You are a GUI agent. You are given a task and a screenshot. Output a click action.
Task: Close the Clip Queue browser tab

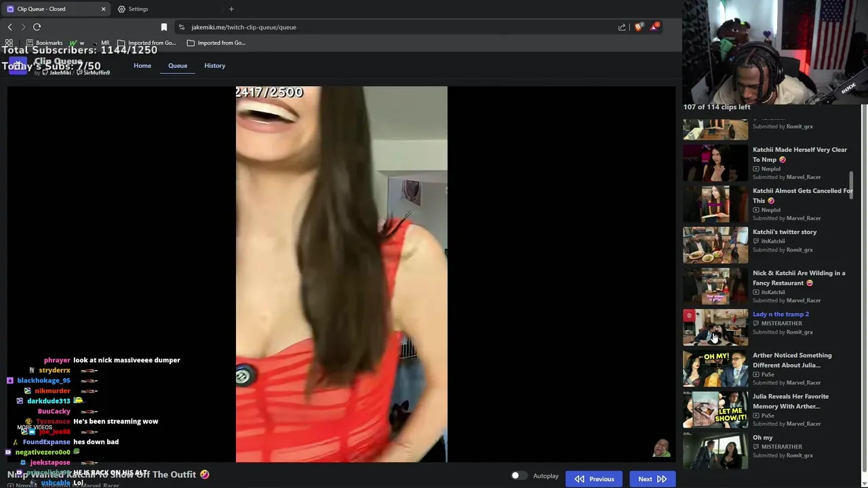click(x=103, y=9)
